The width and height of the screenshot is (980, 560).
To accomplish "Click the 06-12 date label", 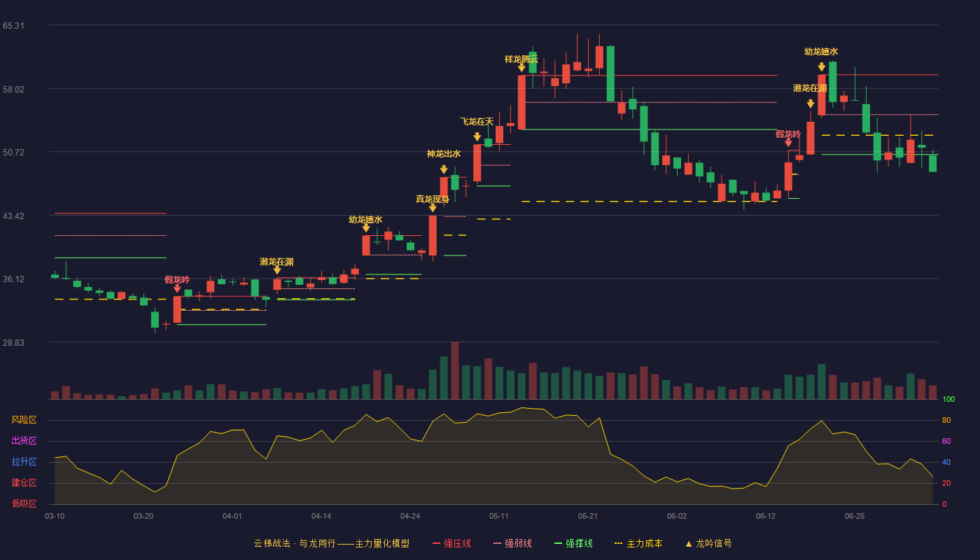I will click(x=766, y=516).
